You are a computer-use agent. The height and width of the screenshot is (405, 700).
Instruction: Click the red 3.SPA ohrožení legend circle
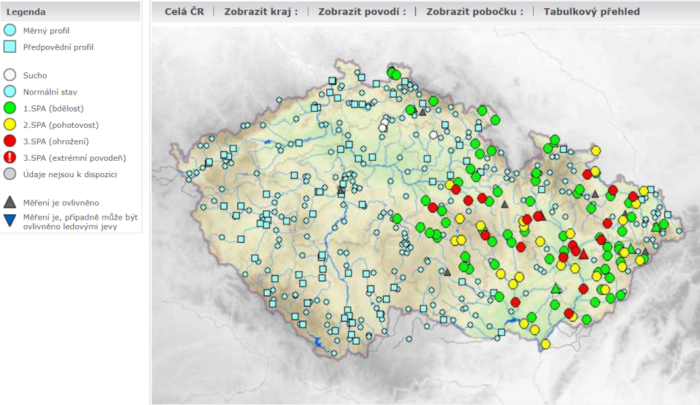point(10,141)
